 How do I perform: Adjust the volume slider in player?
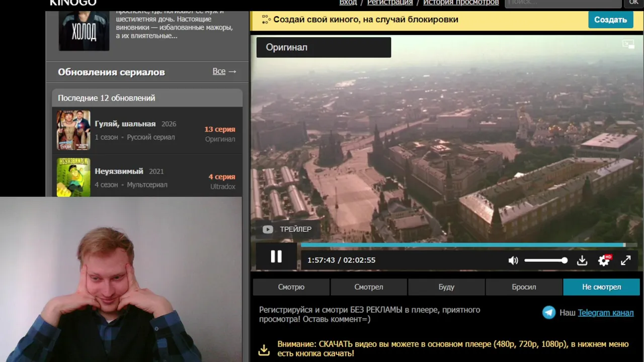coord(546,260)
